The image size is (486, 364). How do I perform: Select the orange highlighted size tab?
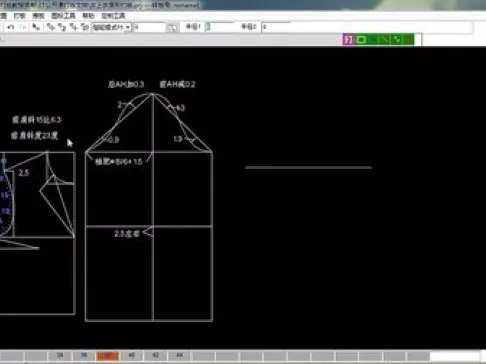[x=108, y=356]
